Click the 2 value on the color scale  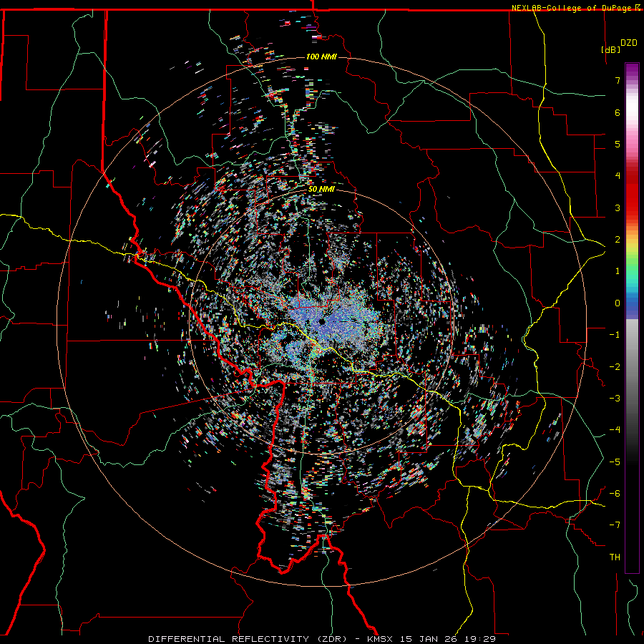tap(618, 240)
